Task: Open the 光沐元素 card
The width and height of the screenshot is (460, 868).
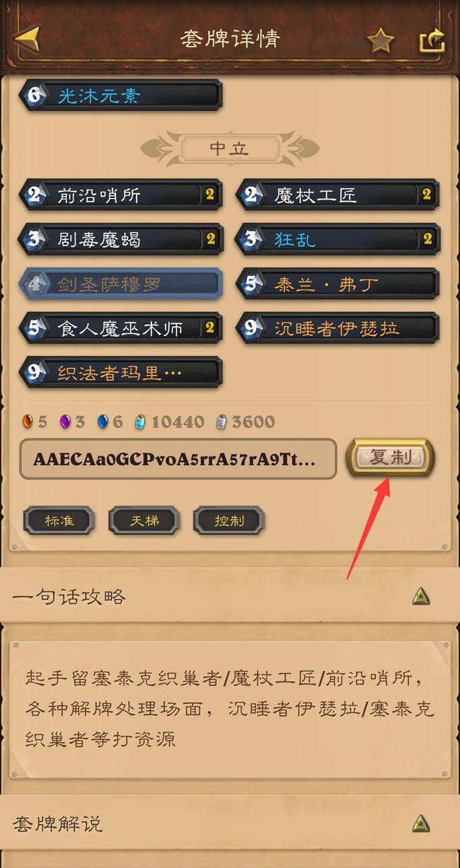Action: point(121,96)
